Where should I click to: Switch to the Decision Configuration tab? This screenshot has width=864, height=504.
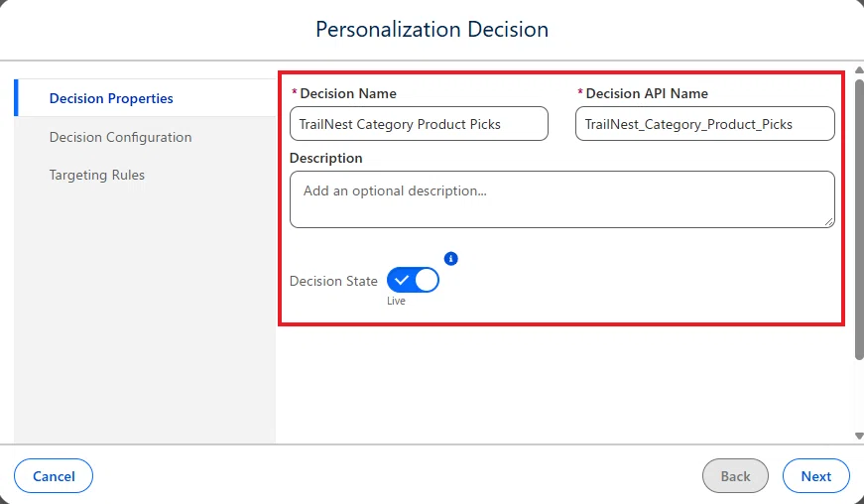click(145, 137)
